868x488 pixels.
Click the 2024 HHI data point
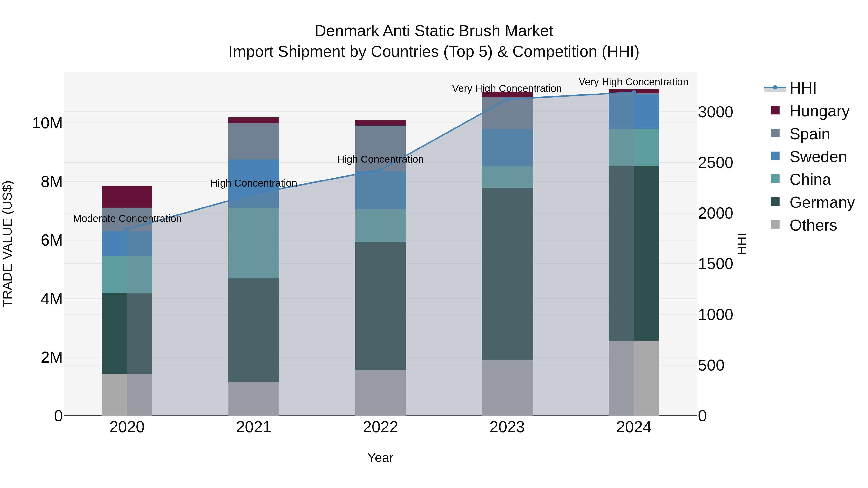634,92
